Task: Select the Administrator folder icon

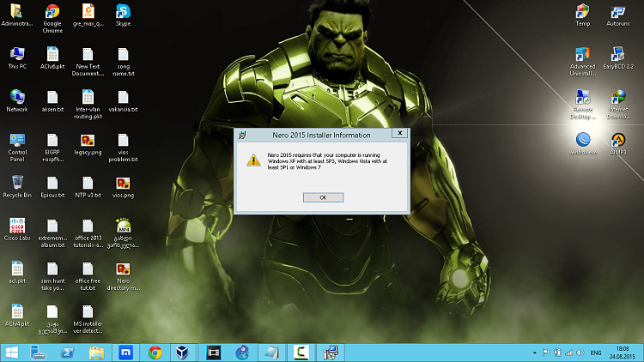Action: point(17,15)
